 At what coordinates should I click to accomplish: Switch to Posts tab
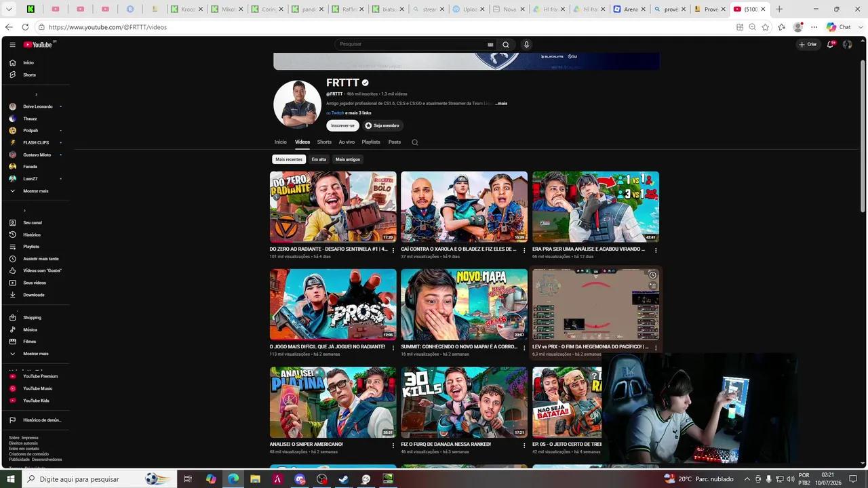coord(395,142)
